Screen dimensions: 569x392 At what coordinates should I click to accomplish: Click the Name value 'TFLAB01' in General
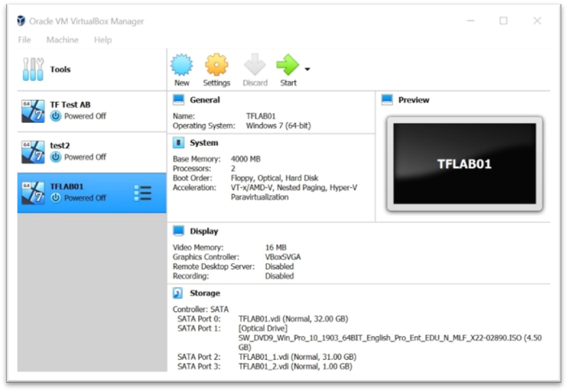pos(261,116)
